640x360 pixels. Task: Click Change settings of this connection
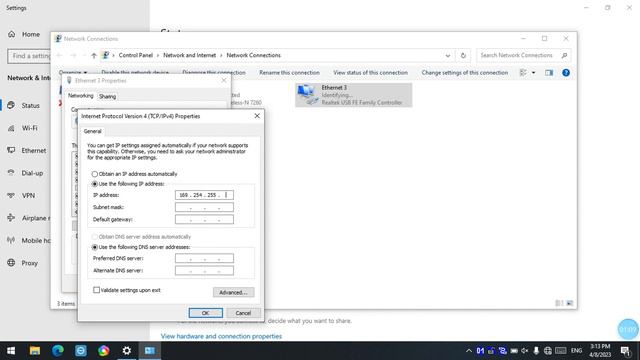pos(464,73)
